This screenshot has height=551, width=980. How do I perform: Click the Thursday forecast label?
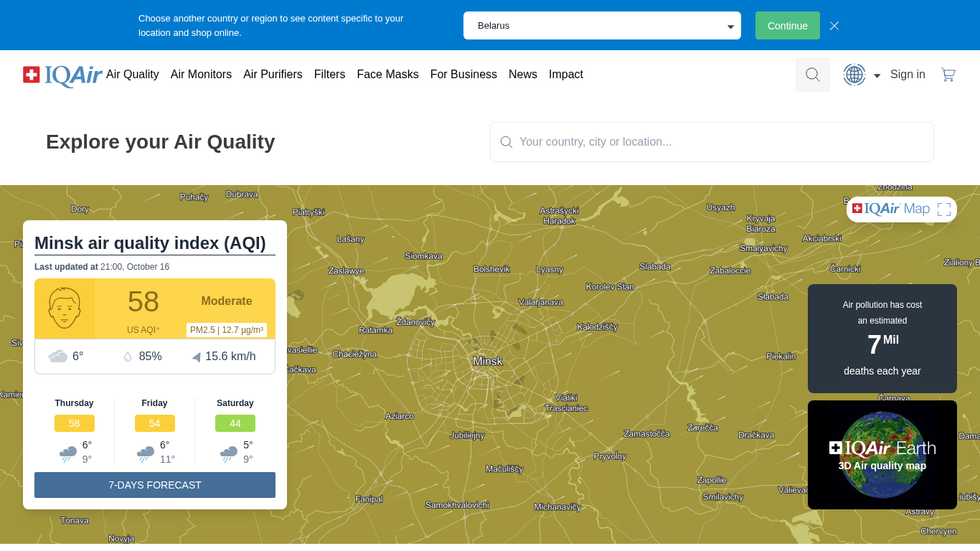click(x=75, y=403)
